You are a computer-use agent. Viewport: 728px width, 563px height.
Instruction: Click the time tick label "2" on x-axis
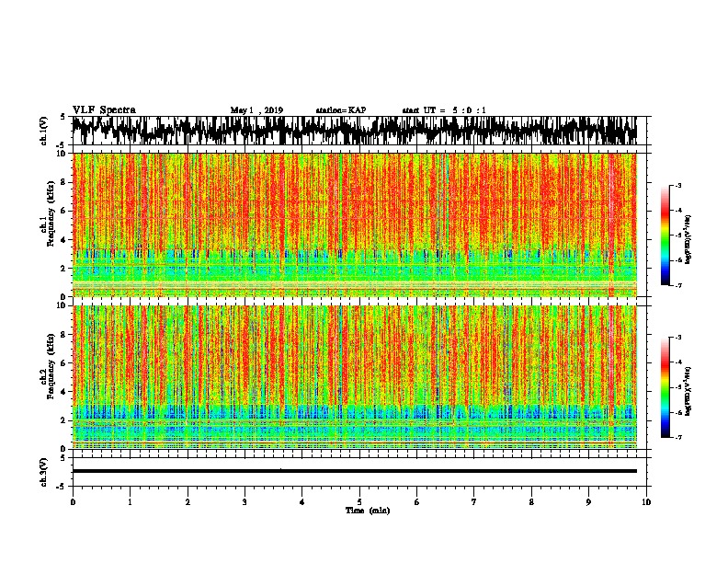pos(188,502)
